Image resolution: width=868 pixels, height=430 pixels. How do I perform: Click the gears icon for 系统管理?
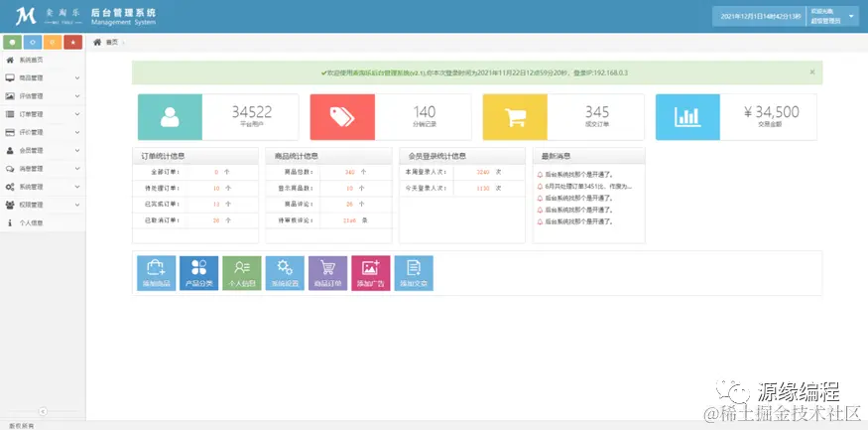tap(10, 187)
